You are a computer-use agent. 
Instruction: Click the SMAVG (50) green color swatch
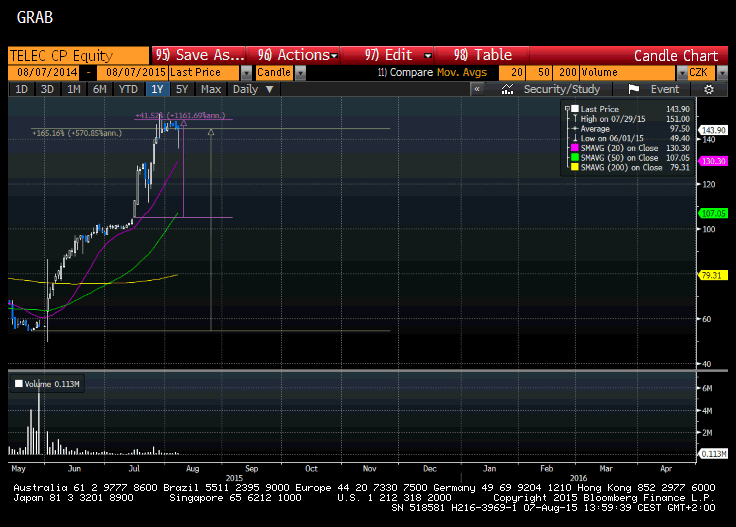coord(575,158)
